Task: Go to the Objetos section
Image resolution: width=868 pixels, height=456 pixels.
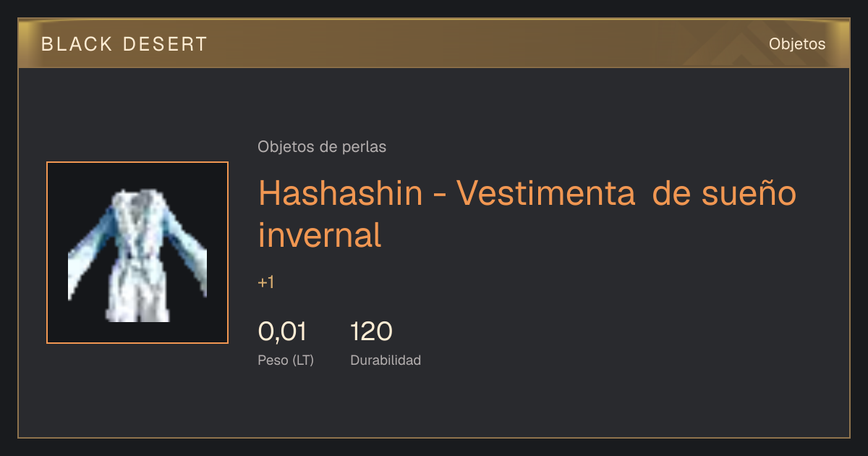Action: pos(797,44)
